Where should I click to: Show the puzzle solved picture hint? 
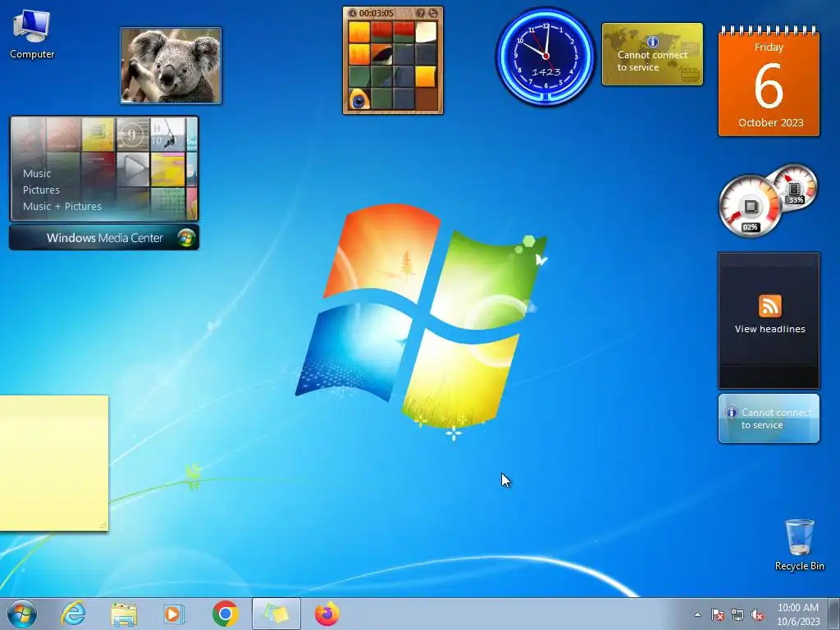(421, 13)
